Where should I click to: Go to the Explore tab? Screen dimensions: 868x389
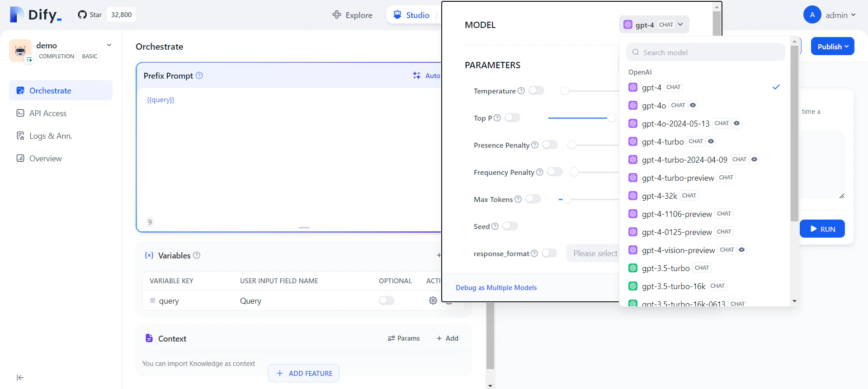pos(352,15)
